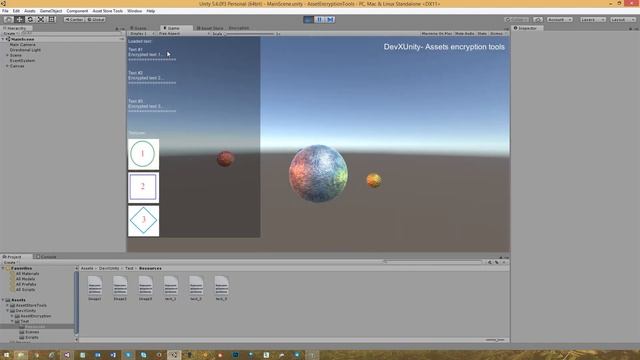Advance one frame with Step button
Screen dimensions: 640x360
330,19
